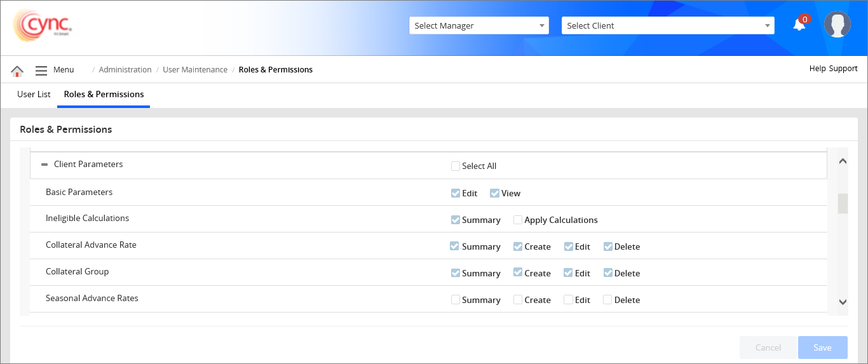The height and width of the screenshot is (364, 868).
Task: Open the hamburger Menu icon
Action: pos(41,71)
